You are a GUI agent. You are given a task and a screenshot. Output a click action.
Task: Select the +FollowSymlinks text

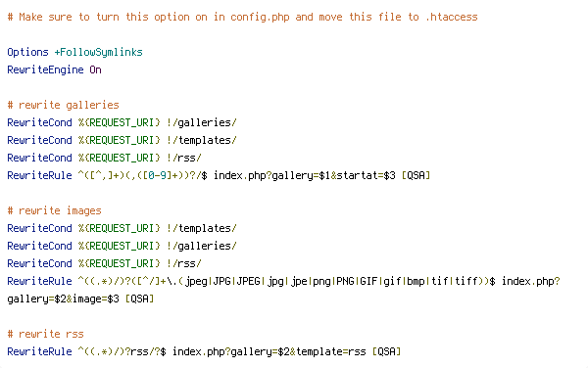[99, 52]
